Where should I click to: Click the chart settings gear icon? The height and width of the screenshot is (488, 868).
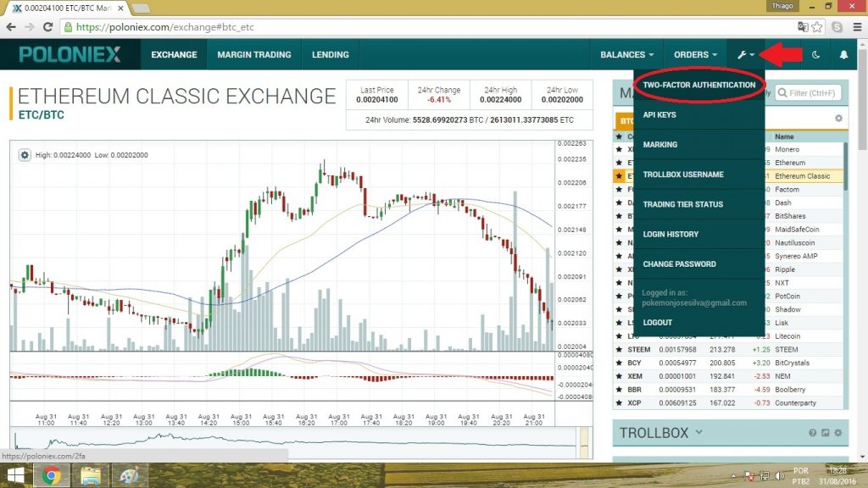point(25,155)
